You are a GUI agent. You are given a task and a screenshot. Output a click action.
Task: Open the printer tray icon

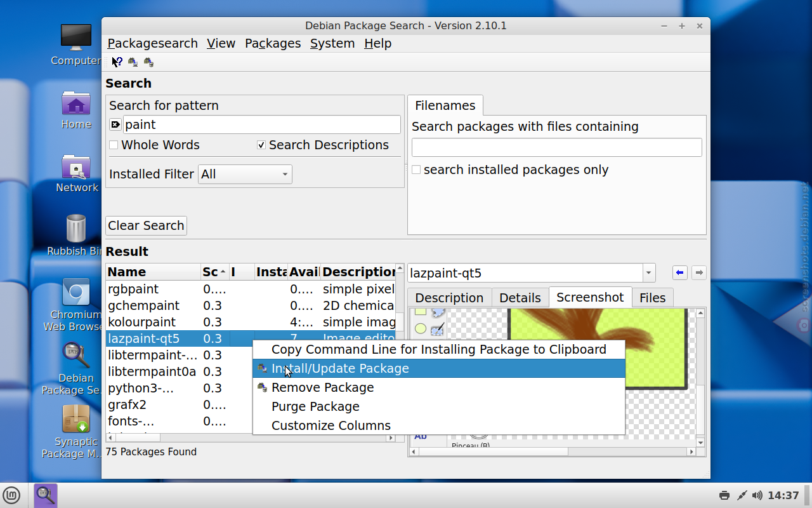724,495
